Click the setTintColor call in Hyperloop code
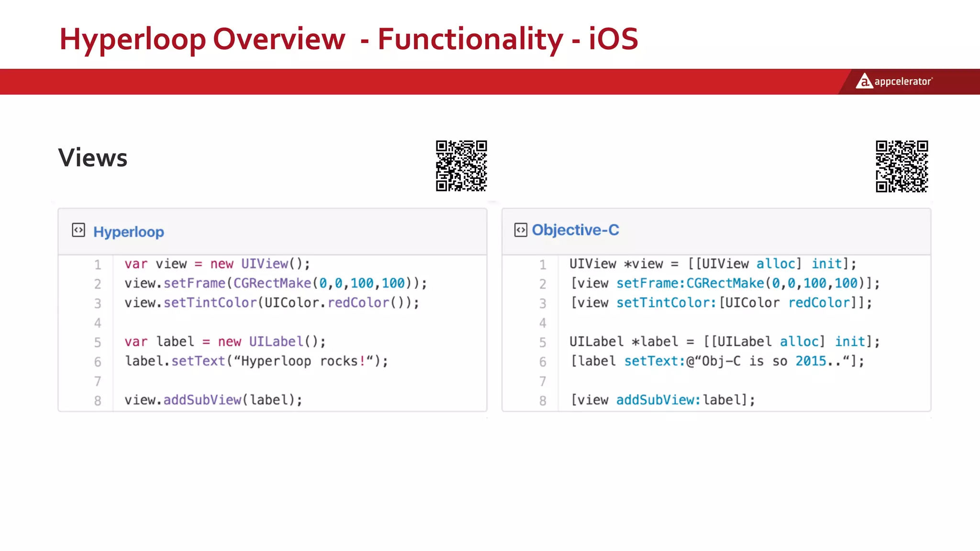This screenshot has width=980, height=551. pos(210,303)
